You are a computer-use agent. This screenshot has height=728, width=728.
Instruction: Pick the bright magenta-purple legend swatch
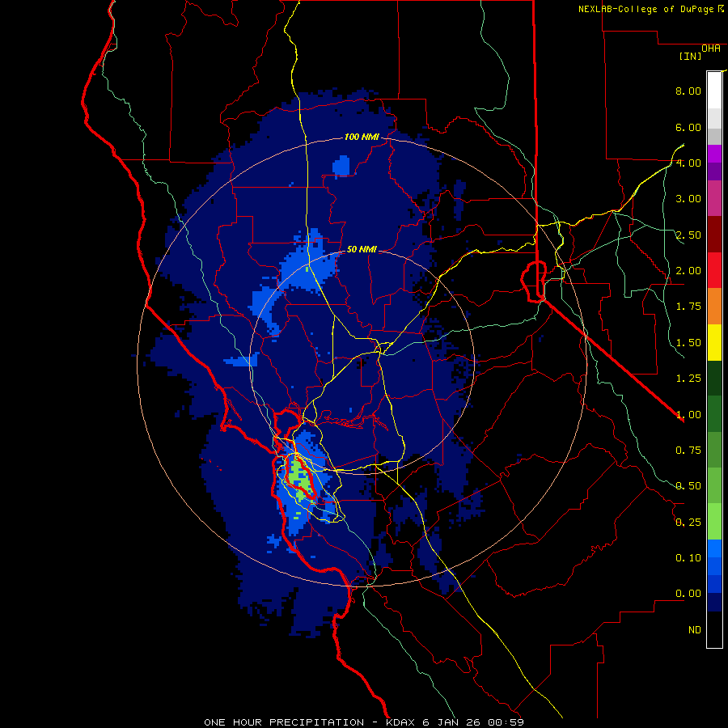(714, 154)
